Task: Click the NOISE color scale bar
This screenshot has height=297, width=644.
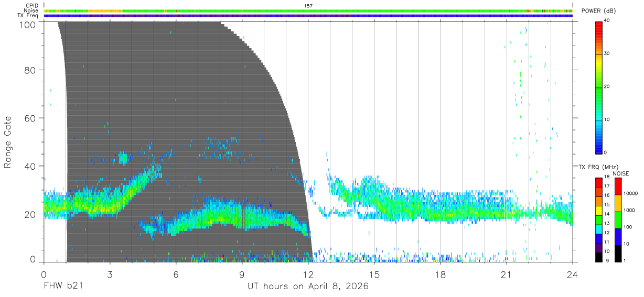Action: coord(618,219)
